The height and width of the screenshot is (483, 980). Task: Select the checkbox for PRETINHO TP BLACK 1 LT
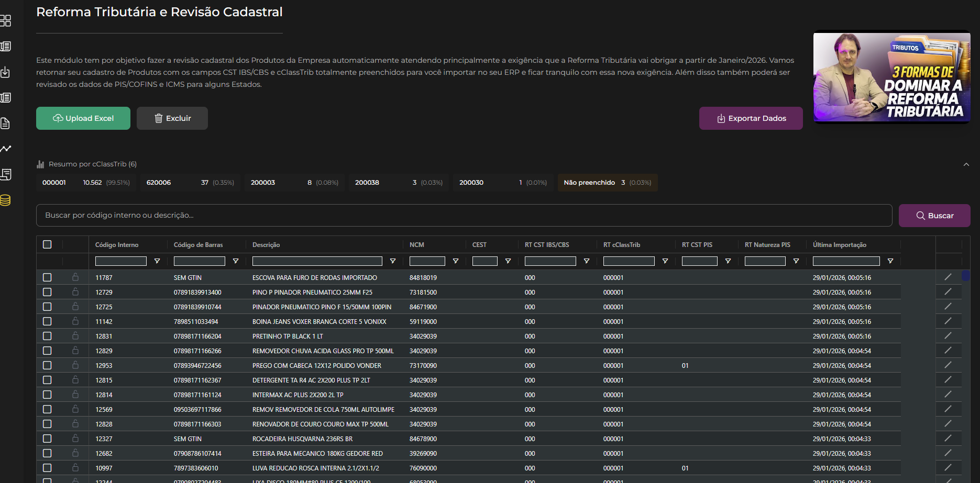(x=47, y=336)
